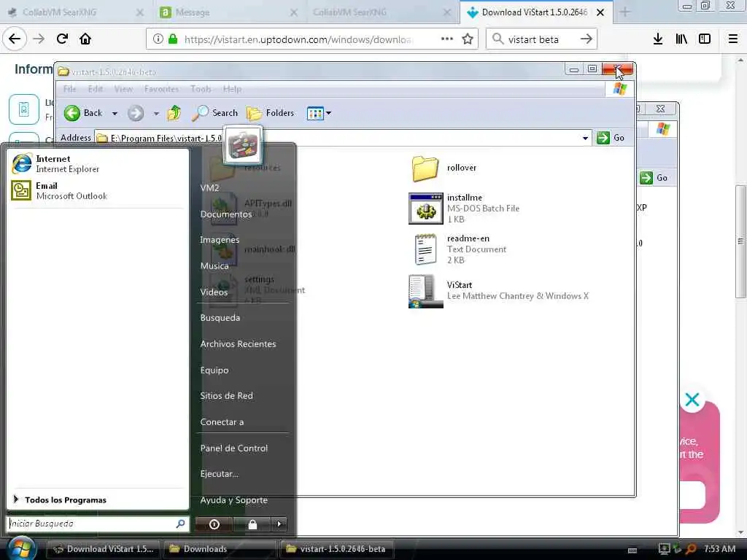Open the Help menu
Viewport: 747px width, 560px height.
point(232,89)
